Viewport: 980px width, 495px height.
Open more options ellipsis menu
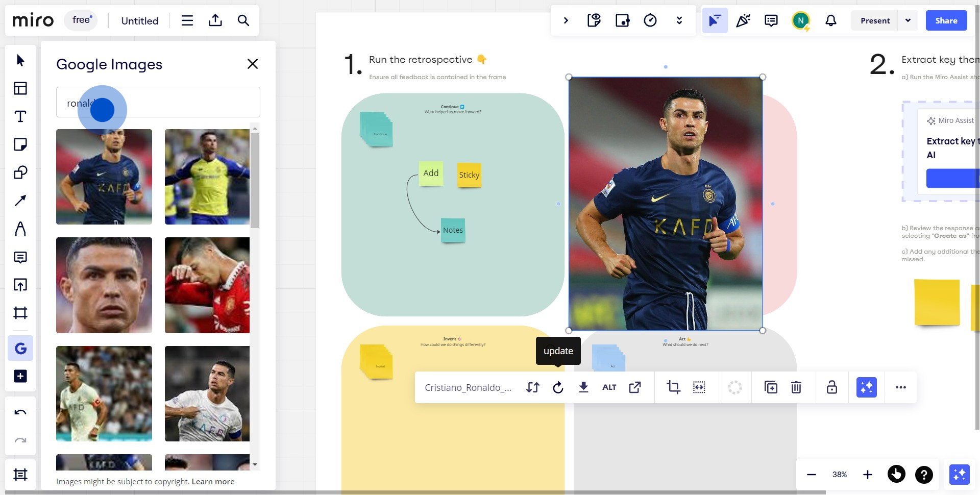click(900, 387)
